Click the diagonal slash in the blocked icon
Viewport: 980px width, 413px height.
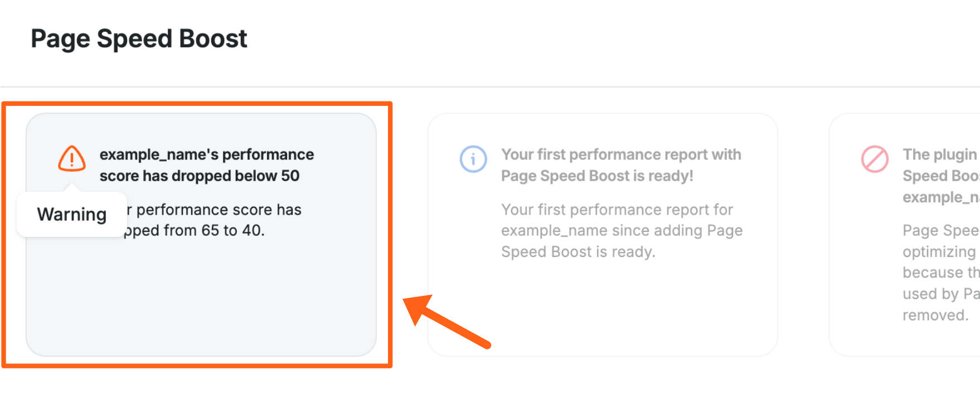pyautogui.click(x=875, y=159)
